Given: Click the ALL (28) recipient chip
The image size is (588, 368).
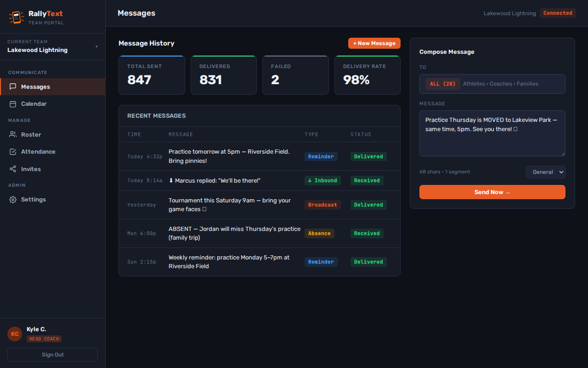Looking at the screenshot, I should click(442, 84).
